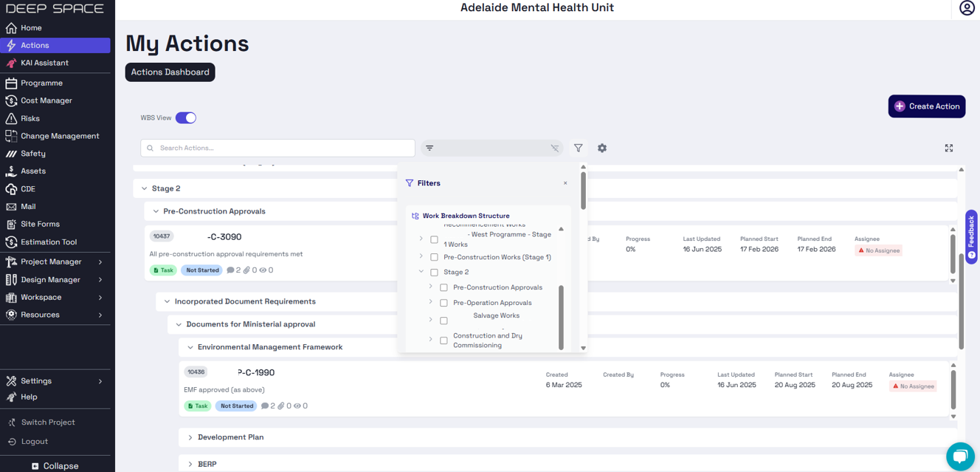980x472 pixels.
Task: Expand the Workspace submenu
Action: click(x=100, y=298)
